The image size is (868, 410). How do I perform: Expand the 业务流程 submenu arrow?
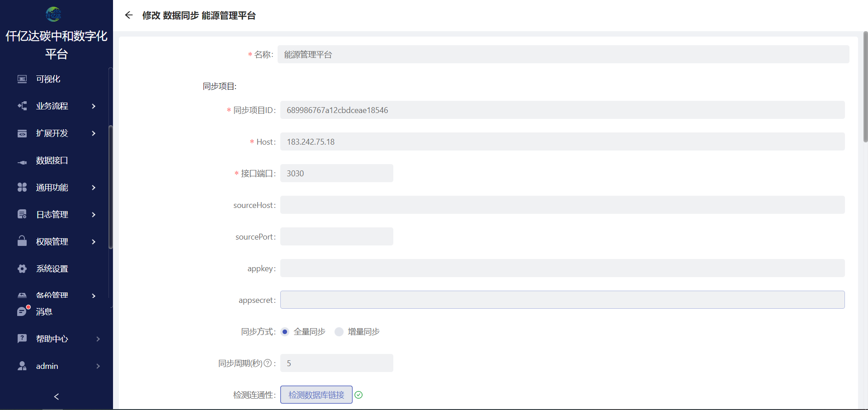point(94,106)
